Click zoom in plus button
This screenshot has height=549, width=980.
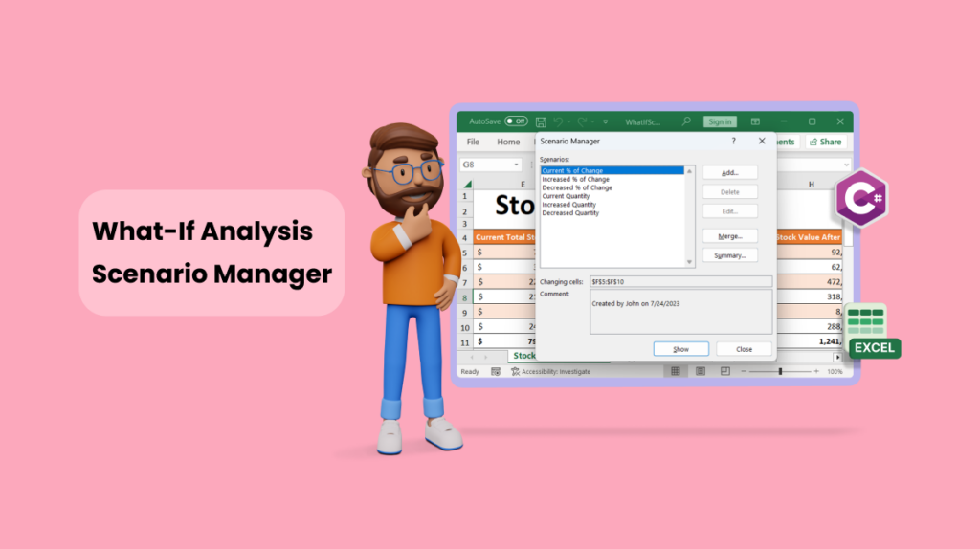pos(816,372)
